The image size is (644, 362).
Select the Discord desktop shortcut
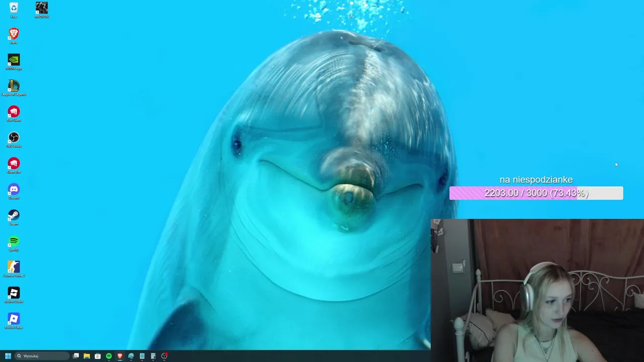[14, 192]
